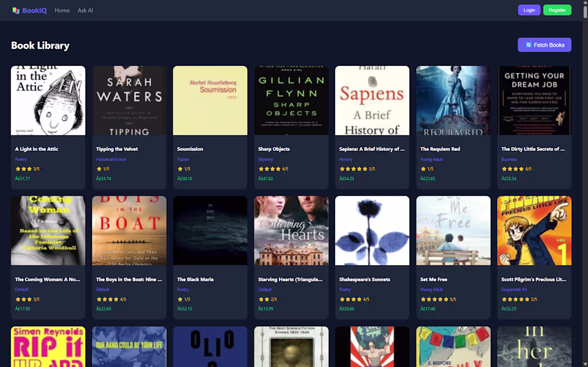This screenshot has width=588, height=367.
Task: Click the BookIQ brand name
Action: (x=35, y=11)
